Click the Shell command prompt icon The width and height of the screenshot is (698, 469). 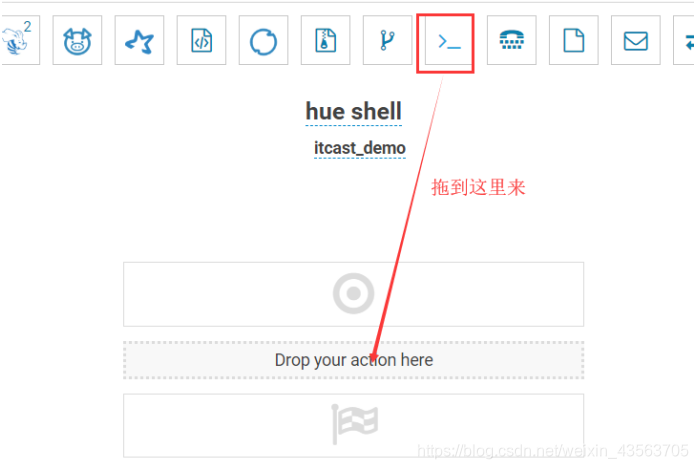(x=449, y=41)
